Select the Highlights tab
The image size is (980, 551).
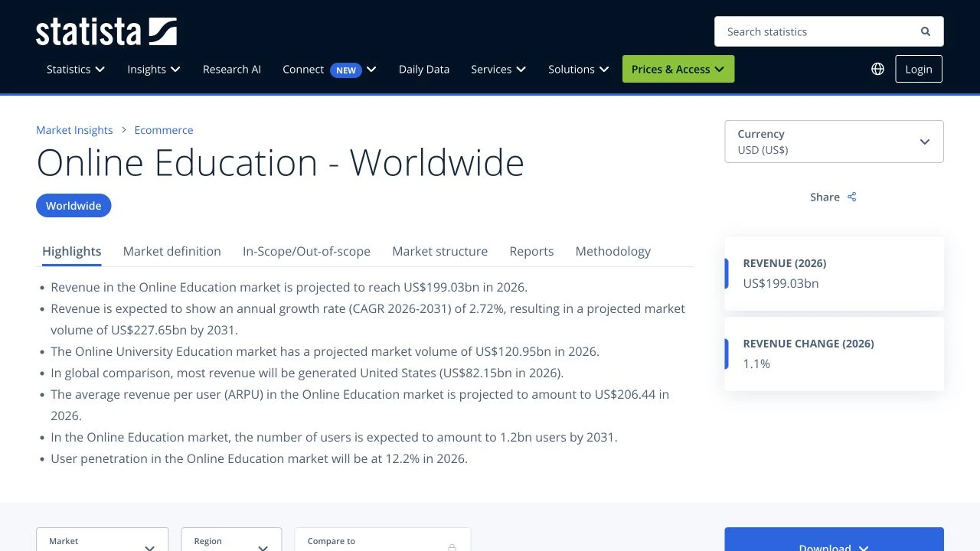[72, 251]
